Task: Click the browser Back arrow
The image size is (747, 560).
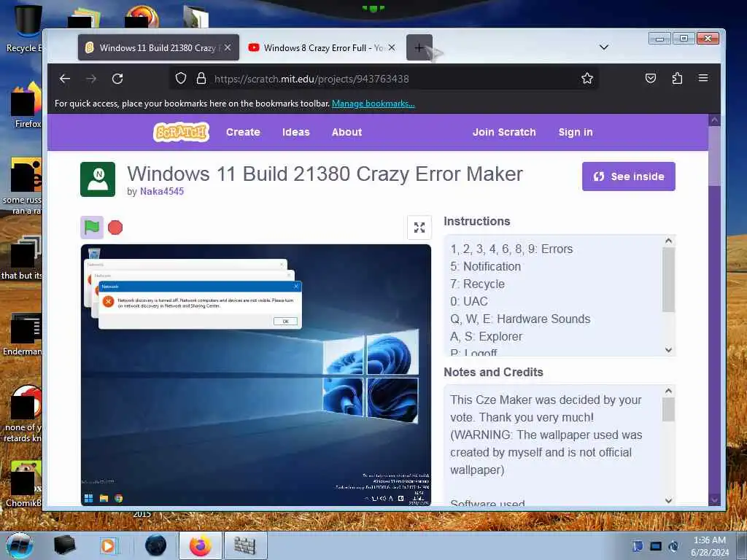Action: (x=65, y=79)
